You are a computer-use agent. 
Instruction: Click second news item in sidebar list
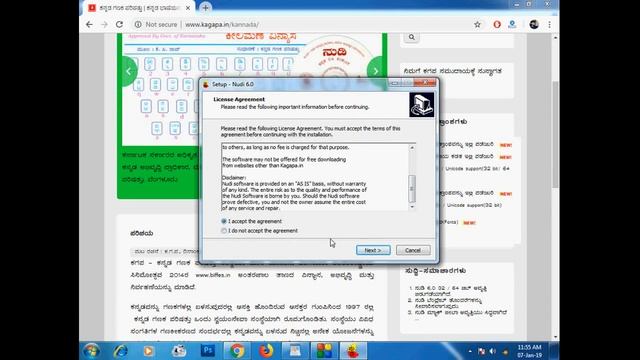coord(449,303)
